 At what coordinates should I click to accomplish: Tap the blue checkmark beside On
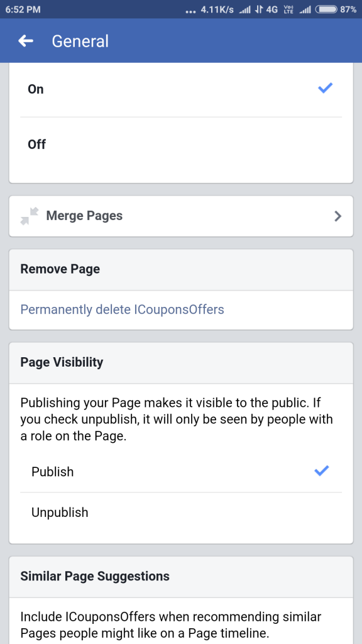[x=325, y=88]
